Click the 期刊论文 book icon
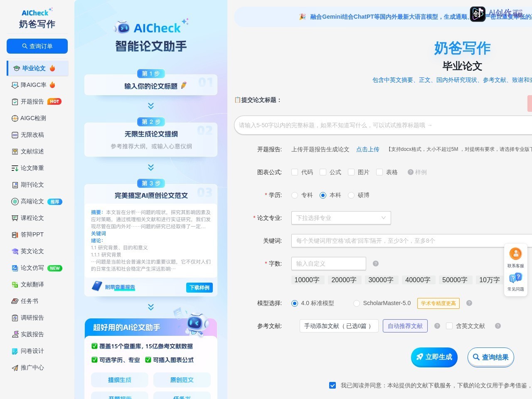The width and height of the screenshot is (532, 399). tap(15, 185)
